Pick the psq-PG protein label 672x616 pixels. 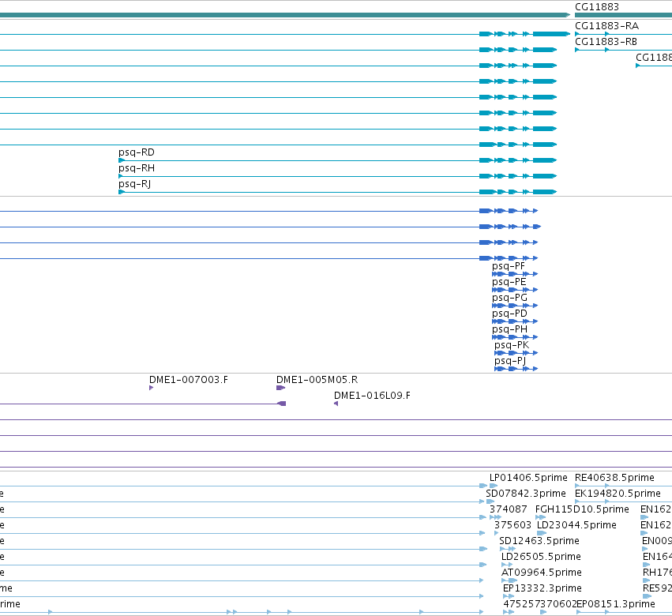pos(509,298)
